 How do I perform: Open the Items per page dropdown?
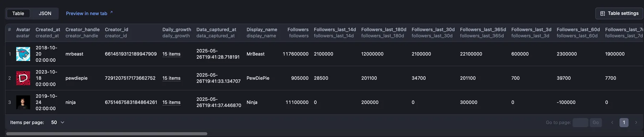(x=58, y=122)
